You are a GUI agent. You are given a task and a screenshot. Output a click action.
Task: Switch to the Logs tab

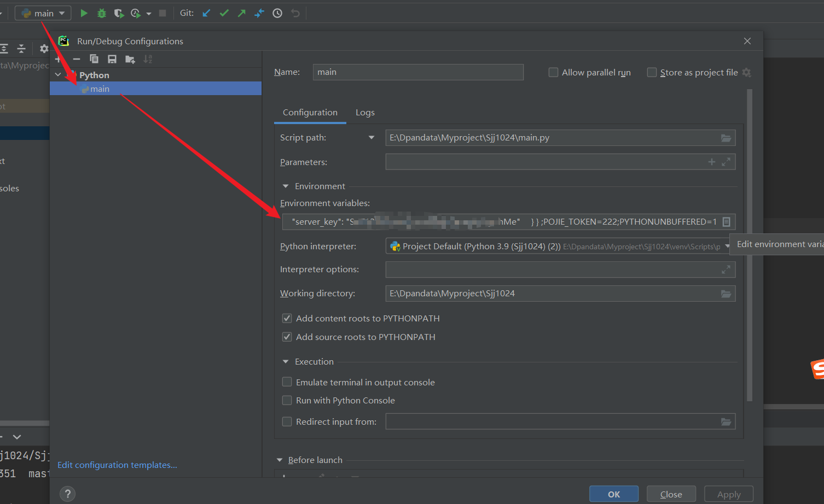click(365, 113)
